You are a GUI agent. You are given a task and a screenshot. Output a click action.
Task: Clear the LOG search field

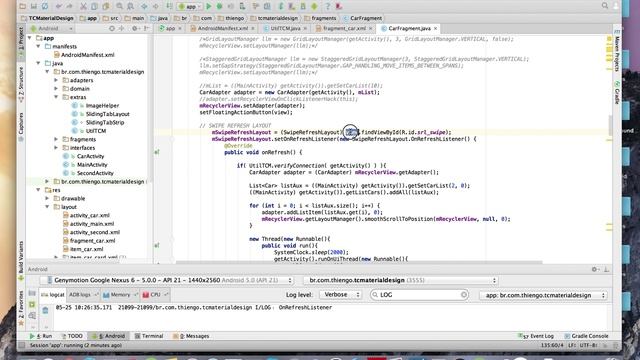click(x=464, y=295)
